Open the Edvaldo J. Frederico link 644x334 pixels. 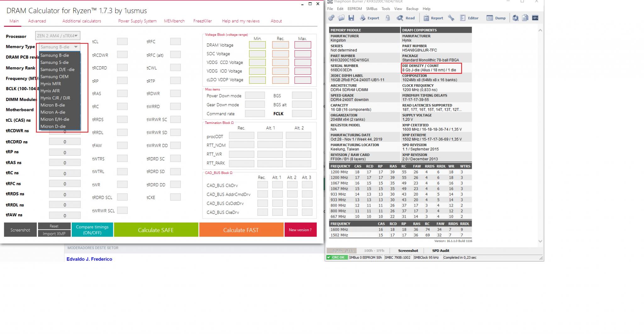click(89, 259)
